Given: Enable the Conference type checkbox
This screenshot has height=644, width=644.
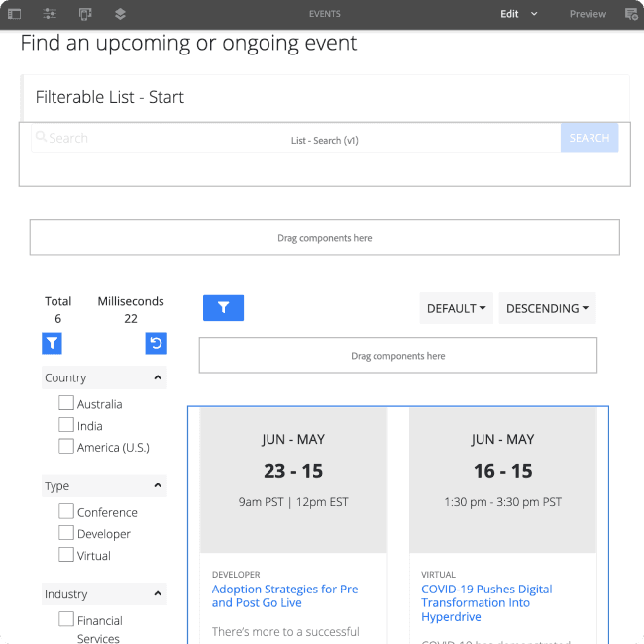Looking at the screenshot, I should (66, 511).
